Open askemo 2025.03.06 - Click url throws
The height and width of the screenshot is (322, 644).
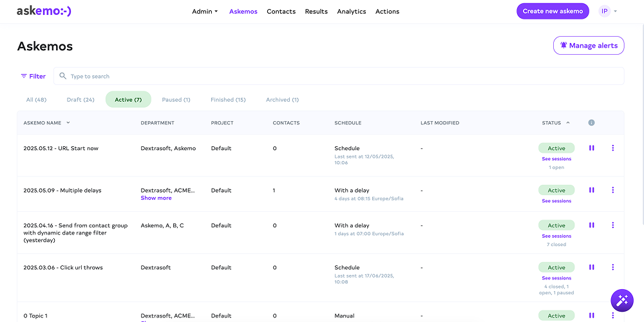point(63,267)
